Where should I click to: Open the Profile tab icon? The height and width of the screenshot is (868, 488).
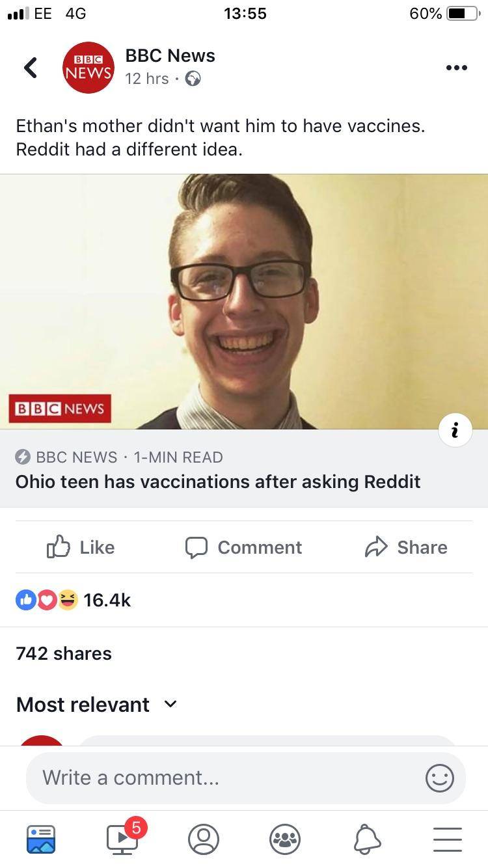click(204, 839)
